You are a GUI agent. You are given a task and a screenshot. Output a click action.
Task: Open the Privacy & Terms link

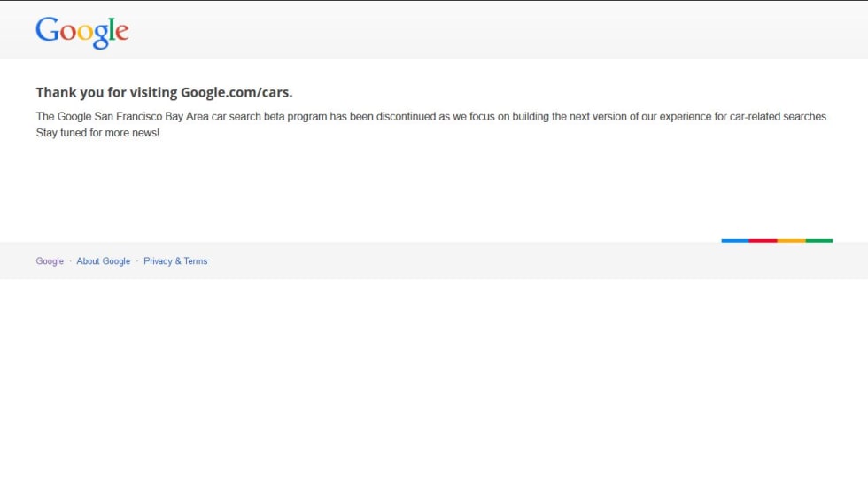pyautogui.click(x=175, y=261)
